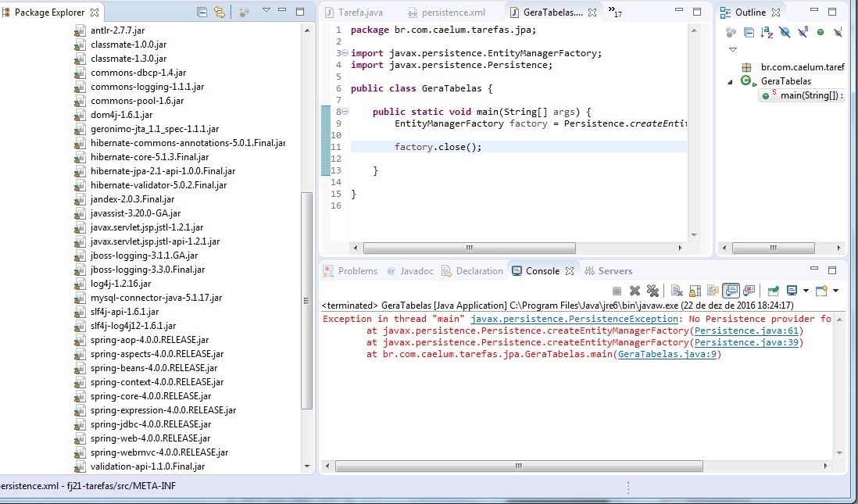
Task: Toggle Hide Fields in Outline
Action: (785, 33)
